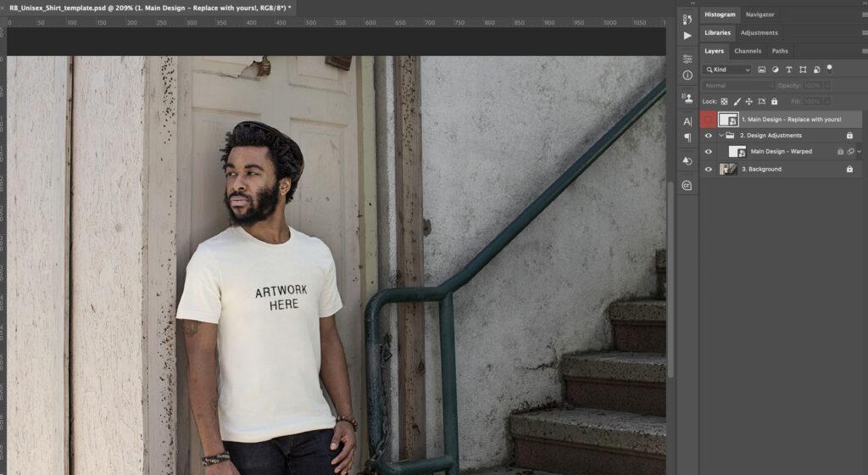Open the Kind filter dropdown

pos(728,70)
